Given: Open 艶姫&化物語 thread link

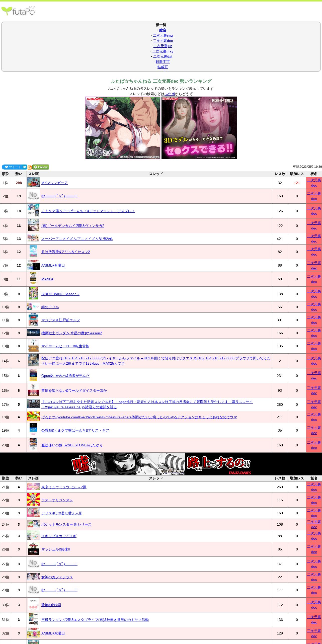Looking at the screenshot, I should [51, 605].
